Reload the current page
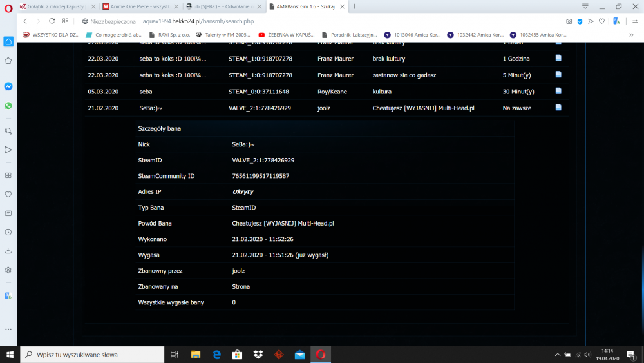Screen dimensions: 644x363 [52, 21]
